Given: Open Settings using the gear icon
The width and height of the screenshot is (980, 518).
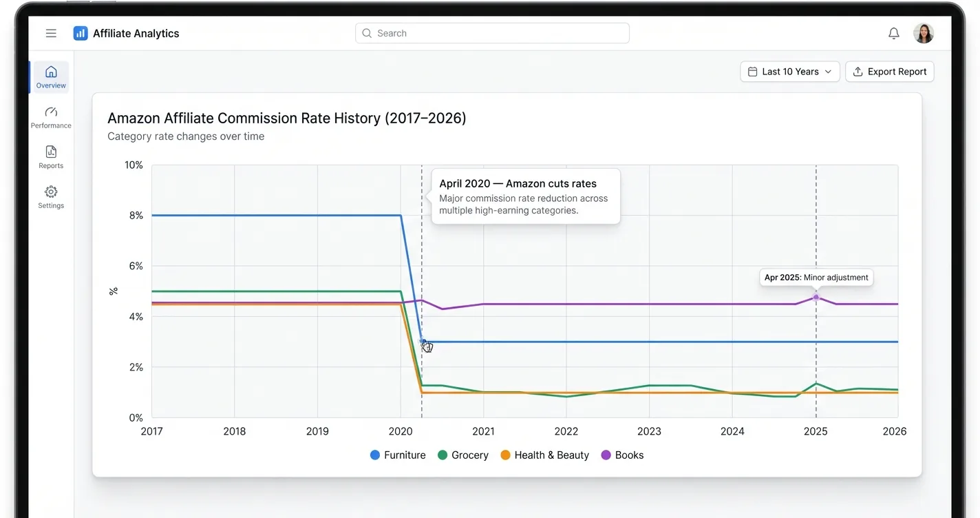Looking at the screenshot, I should (50, 193).
